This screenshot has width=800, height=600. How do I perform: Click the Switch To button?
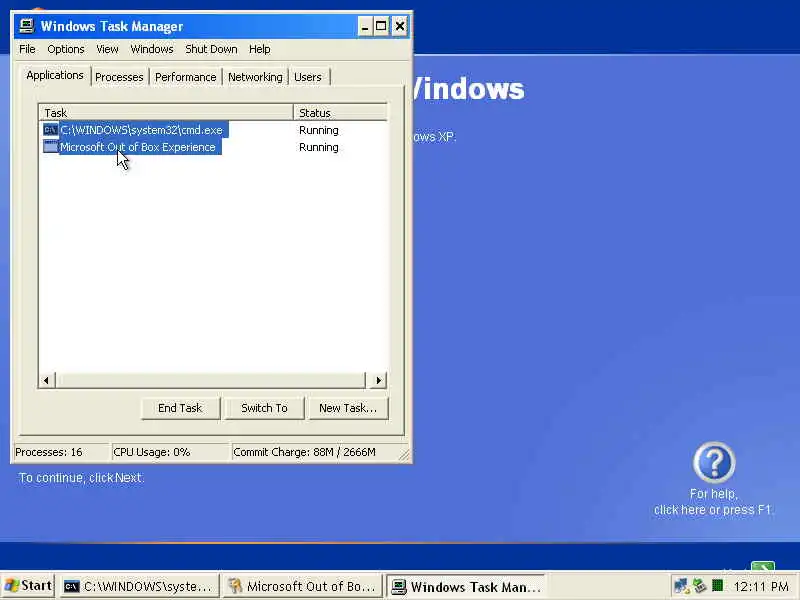(x=264, y=408)
